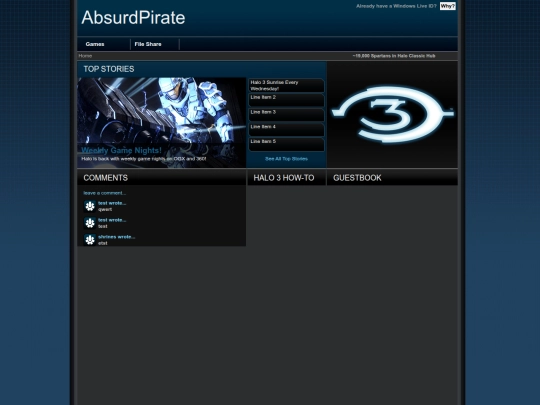540x405 pixels.
Task: Click the avatar icon beside the second test comment
Action: coord(90,223)
